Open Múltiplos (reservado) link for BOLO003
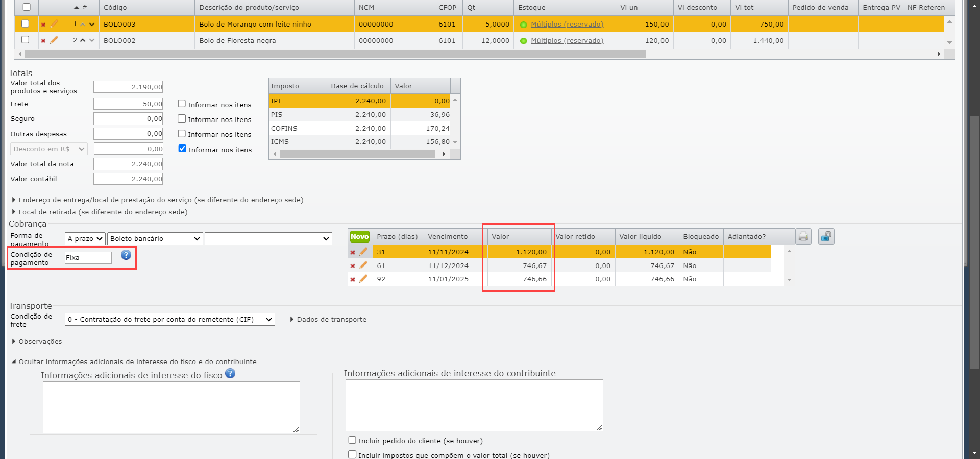This screenshot has height=459, width=980. [567, 24]
